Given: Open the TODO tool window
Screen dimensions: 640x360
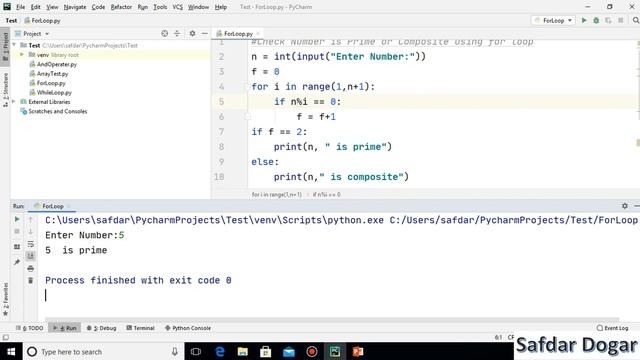Looking at the screenshot, I should pos(29,328).
